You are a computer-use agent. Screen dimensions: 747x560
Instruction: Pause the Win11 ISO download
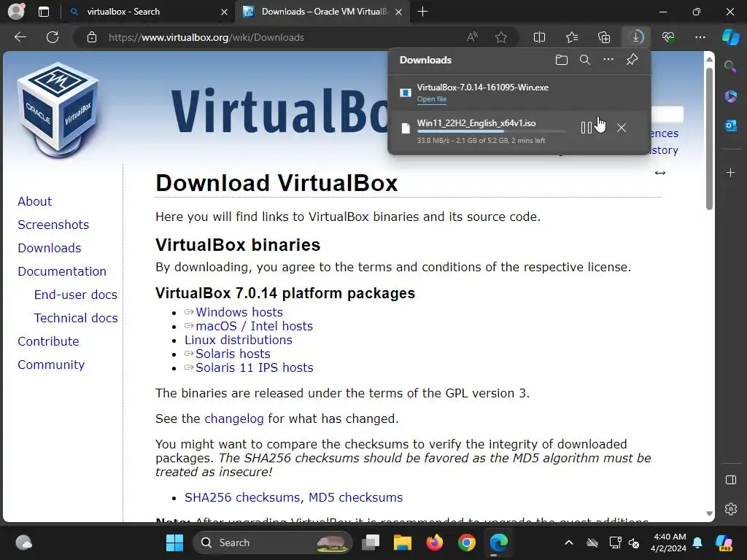pos(587,128)
